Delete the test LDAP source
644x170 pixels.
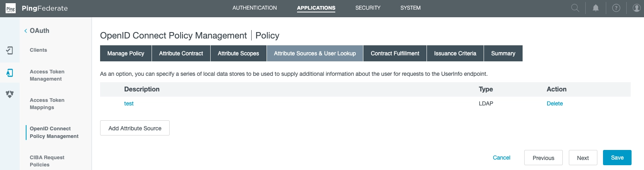554,103
